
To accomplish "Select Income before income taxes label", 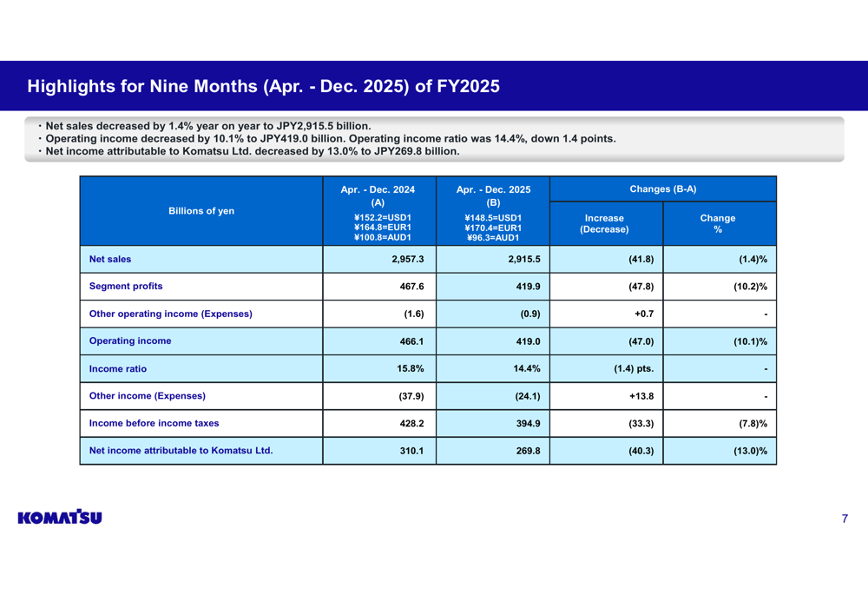I will click(x=154, y=424).
